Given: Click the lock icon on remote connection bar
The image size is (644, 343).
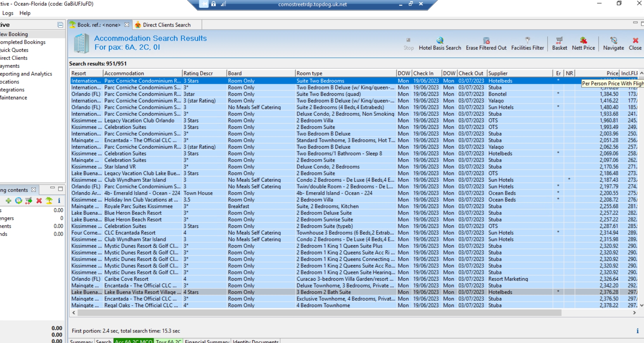Looking at the screenshot, I should (x=214, y=4).
